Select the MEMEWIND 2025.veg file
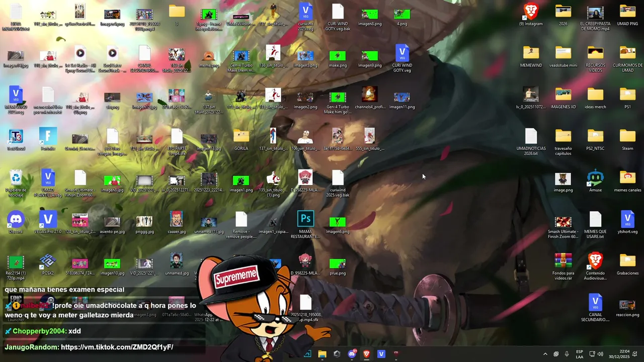Image resolution: width=644 pixels, height=362 pixels. (16, 101)
